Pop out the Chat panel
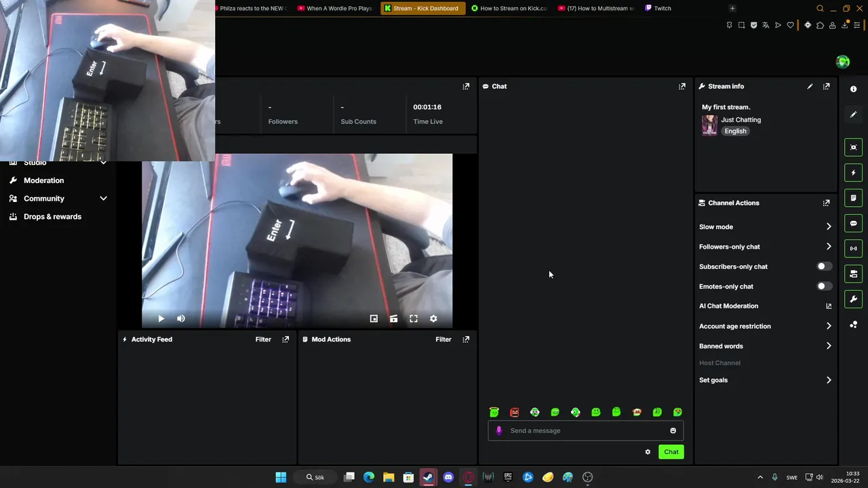 [682, 86]
